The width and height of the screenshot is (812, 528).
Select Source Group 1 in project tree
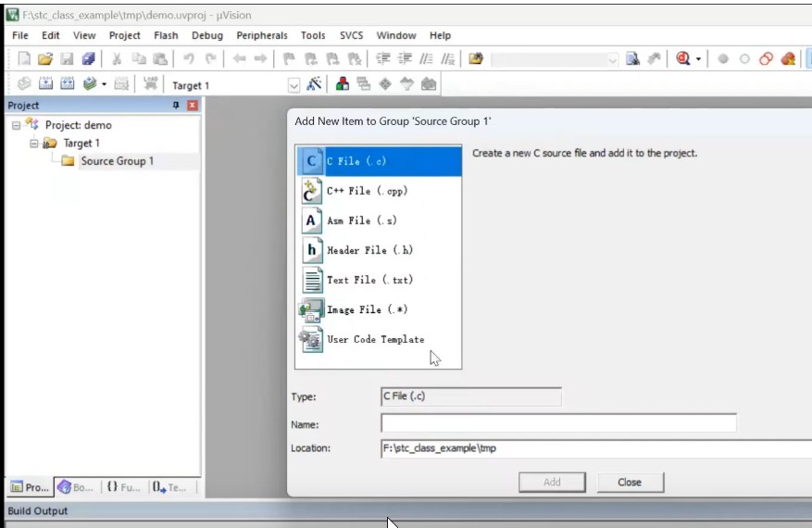point(117,161)
